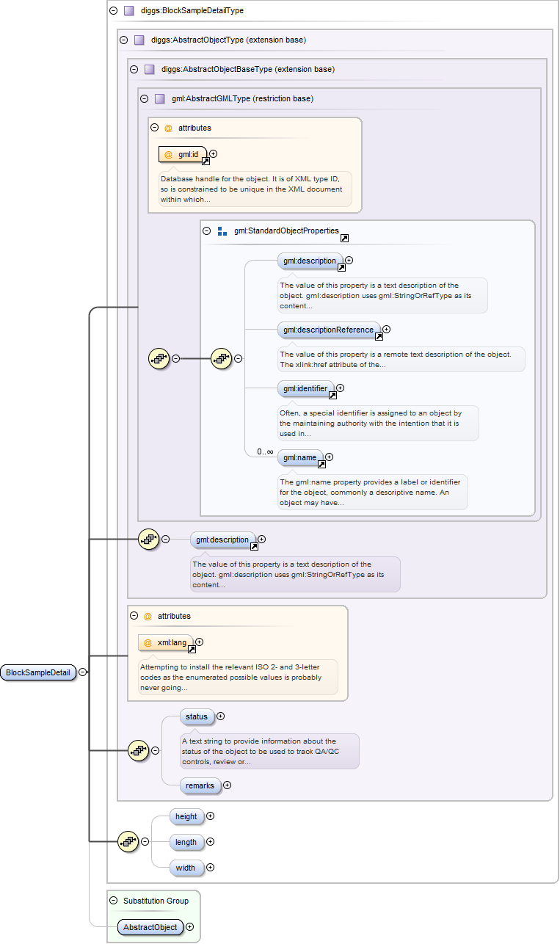Collapse the diggs:AbstractObjectType extension base

[123, 40]
